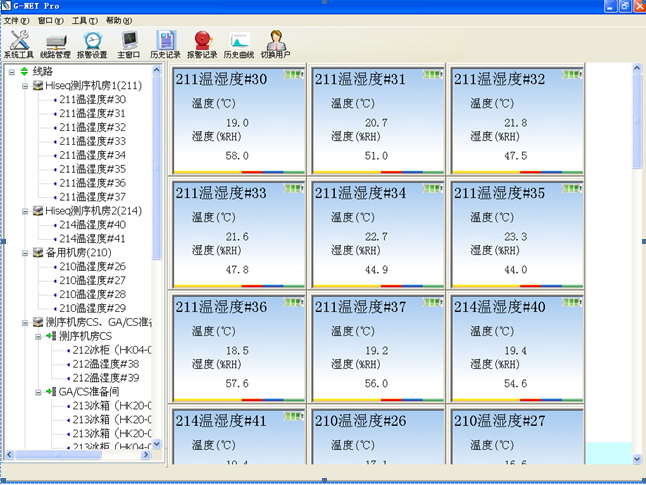Click the 线路管理 line management icon
Image resolution: width=646 pixels, height=485 pixels.
pyautogui.click(x=56, y=45)
